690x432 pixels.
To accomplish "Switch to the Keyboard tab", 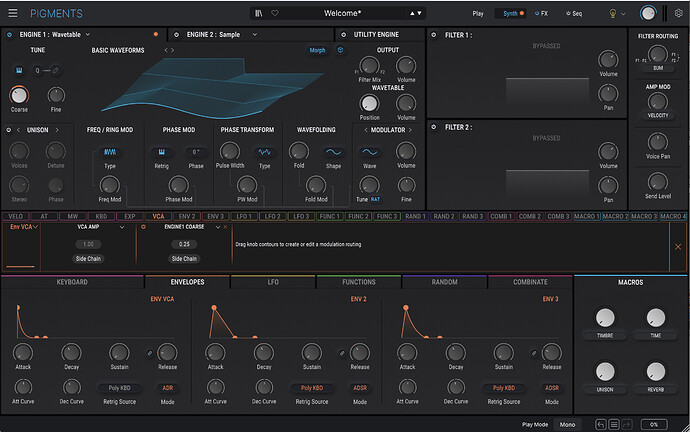I will point(72,282).
